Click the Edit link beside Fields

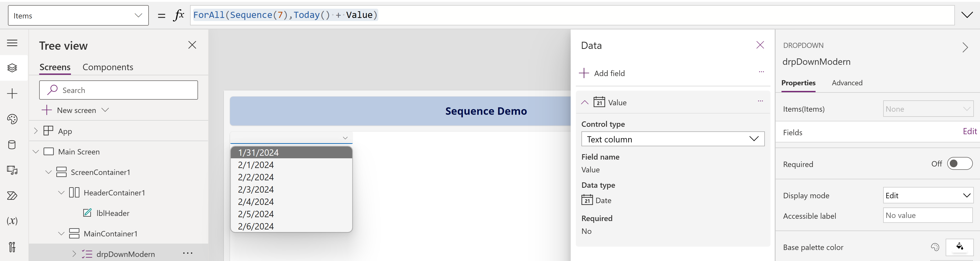969,132
